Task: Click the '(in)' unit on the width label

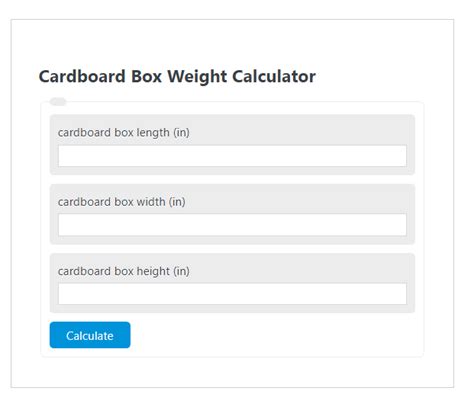Action: (177, 202)
